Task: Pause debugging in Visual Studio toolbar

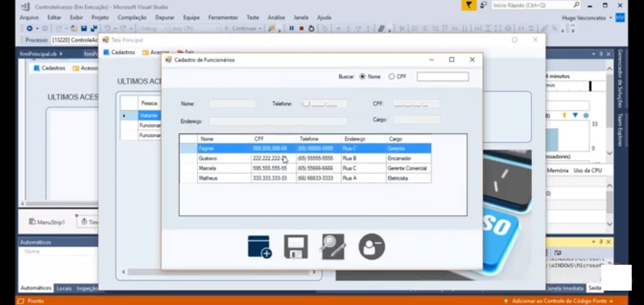Action: click(291, 28)
